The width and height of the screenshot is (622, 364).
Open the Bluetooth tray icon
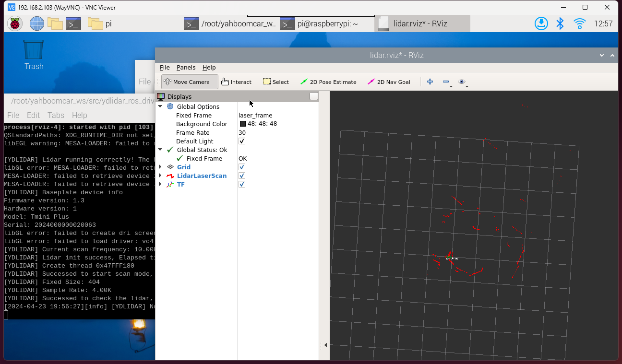click(560, 23)
